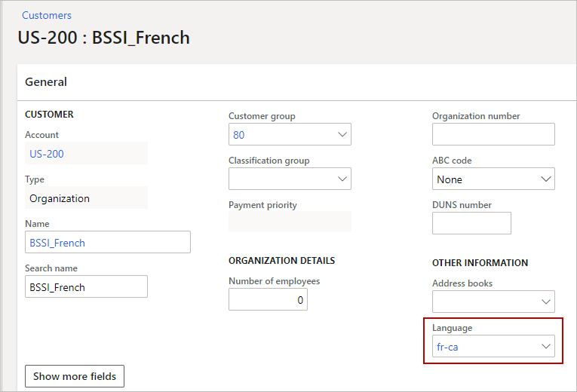Open the ABC code dropdown
The width and height of the screenshot is (577, 392).
[x=546, y=179]
